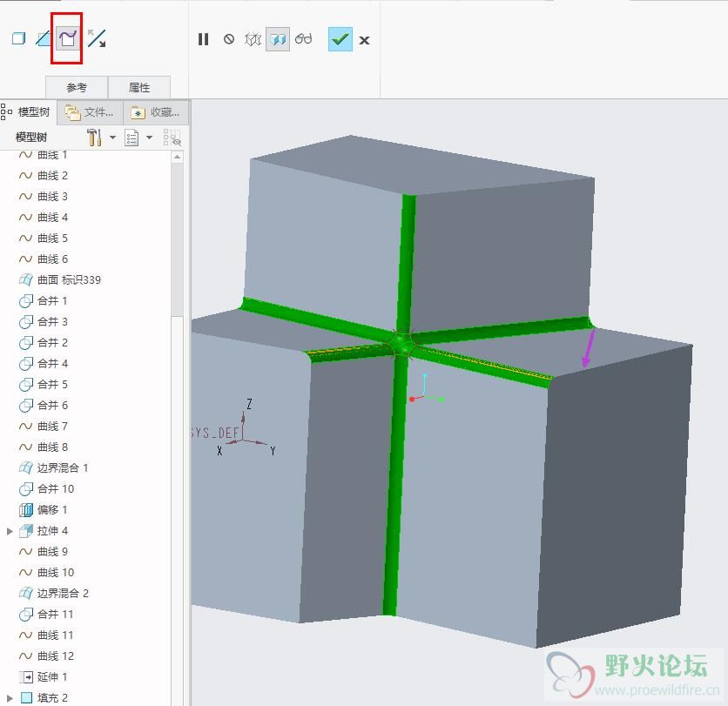
Task: Select 曲线 4 in model tree
Action: click(52, 218)
